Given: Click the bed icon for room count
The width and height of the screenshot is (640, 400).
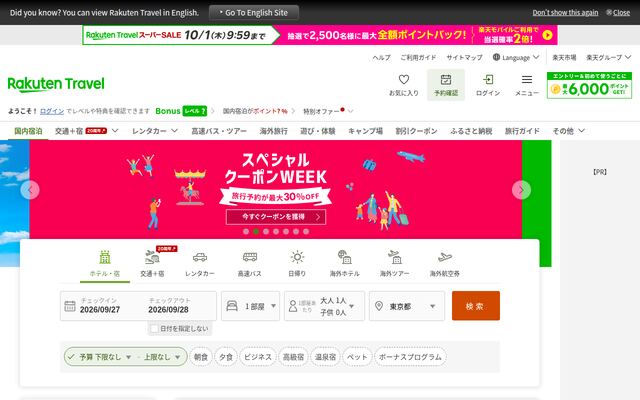Looking at the screenshot, I should point(232,306).
